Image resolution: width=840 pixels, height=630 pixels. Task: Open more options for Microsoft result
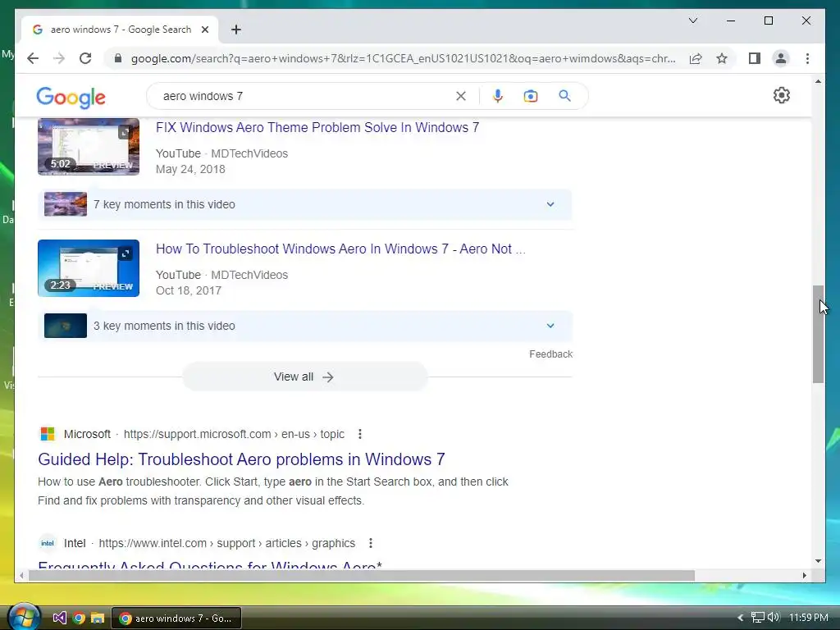coord(360,434)
